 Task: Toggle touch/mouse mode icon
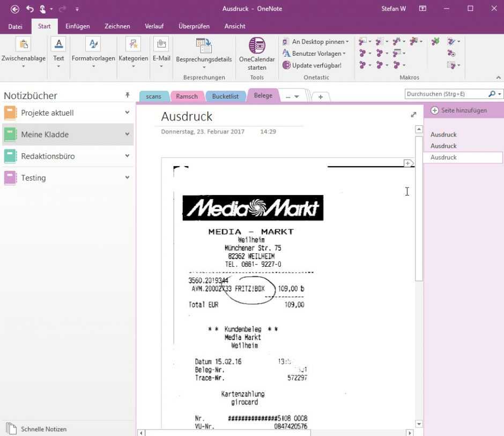coord(42,9)
